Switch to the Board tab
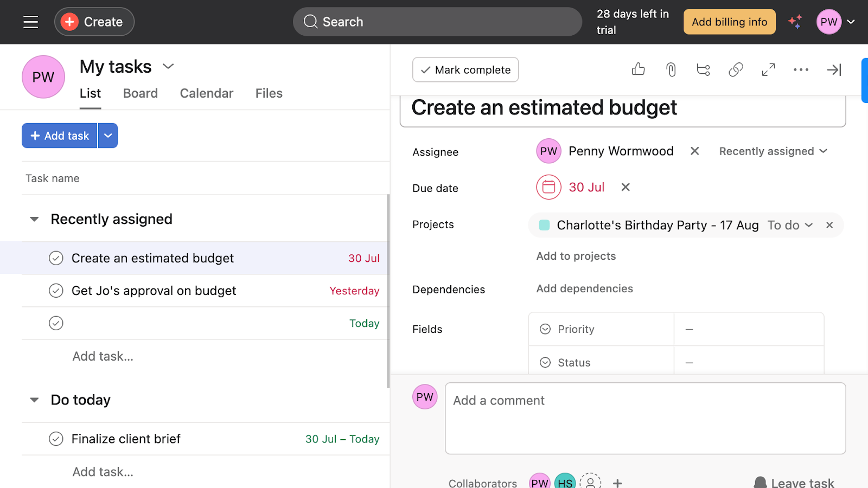868x488 pixels. [x=140, y=93]
